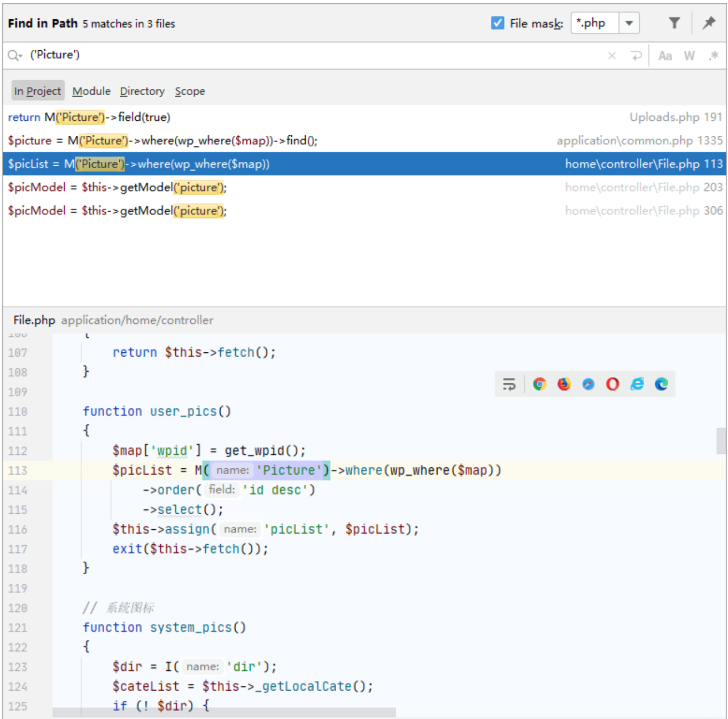Toggle Words (W) search option
728x719 pixels.
689,56
